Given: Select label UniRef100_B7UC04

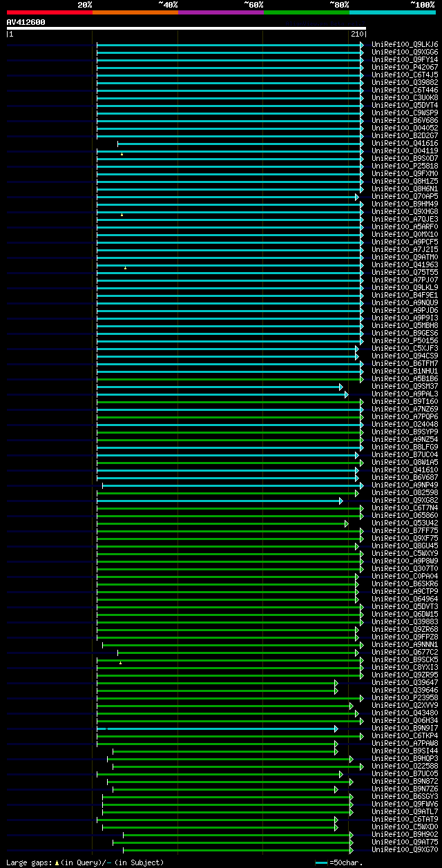Looking at the screenshot, I should coord(405,454).
